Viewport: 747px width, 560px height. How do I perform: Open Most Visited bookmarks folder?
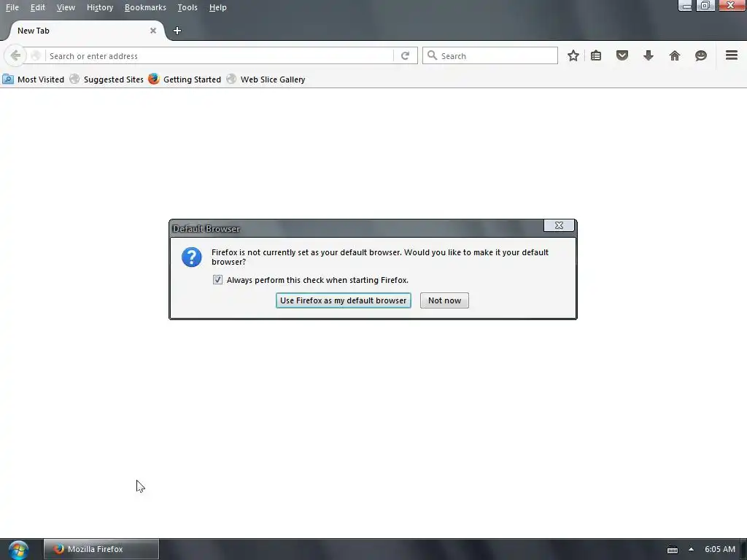coord(34,79)
